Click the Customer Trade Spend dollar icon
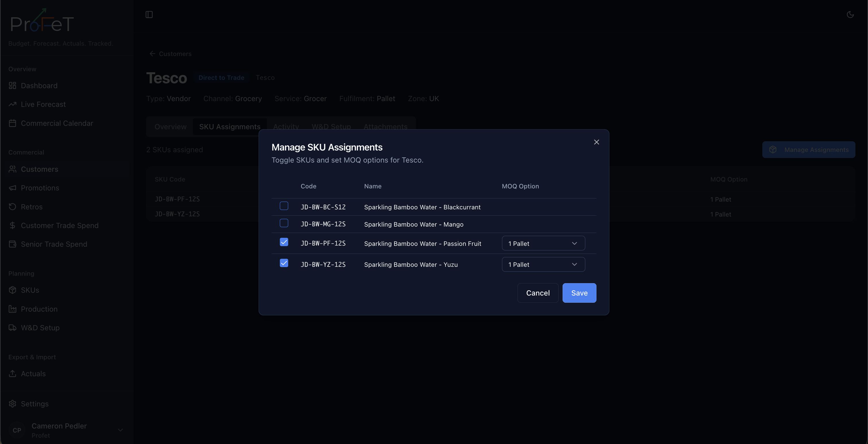The width and height of the screenshot is (868, 444). click(x=12, y=225)
